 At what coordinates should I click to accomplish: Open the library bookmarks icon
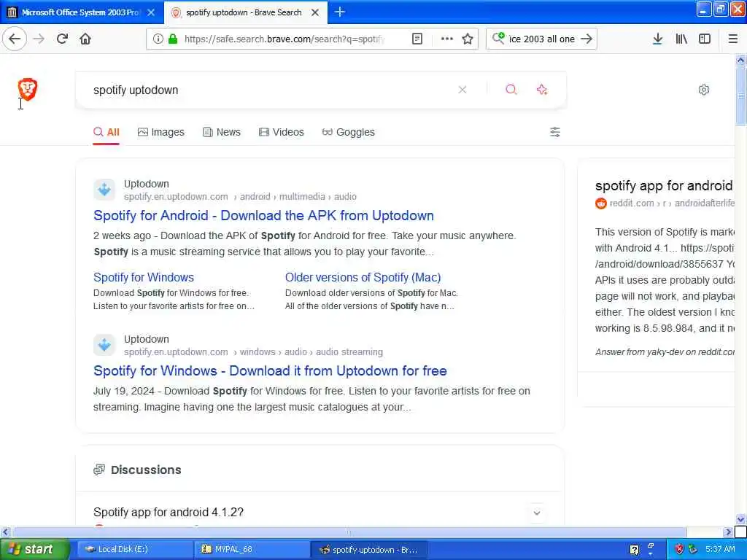tap(681, 39)
